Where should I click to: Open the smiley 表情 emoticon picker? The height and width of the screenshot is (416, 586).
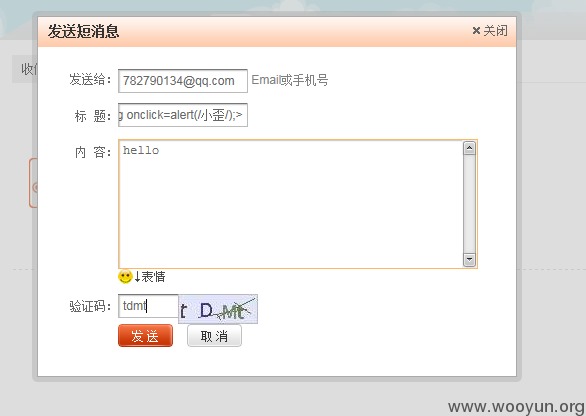click(x=125, y=277)
